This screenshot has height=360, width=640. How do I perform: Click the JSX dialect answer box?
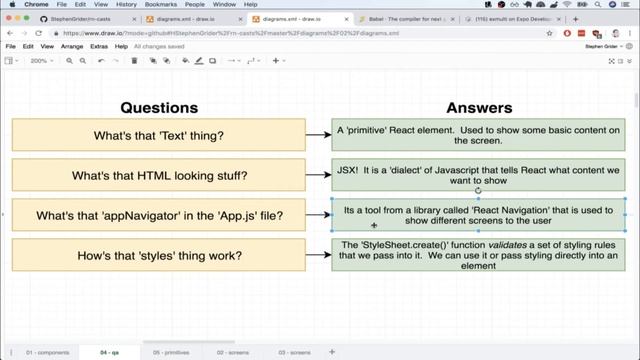point(478,175)
